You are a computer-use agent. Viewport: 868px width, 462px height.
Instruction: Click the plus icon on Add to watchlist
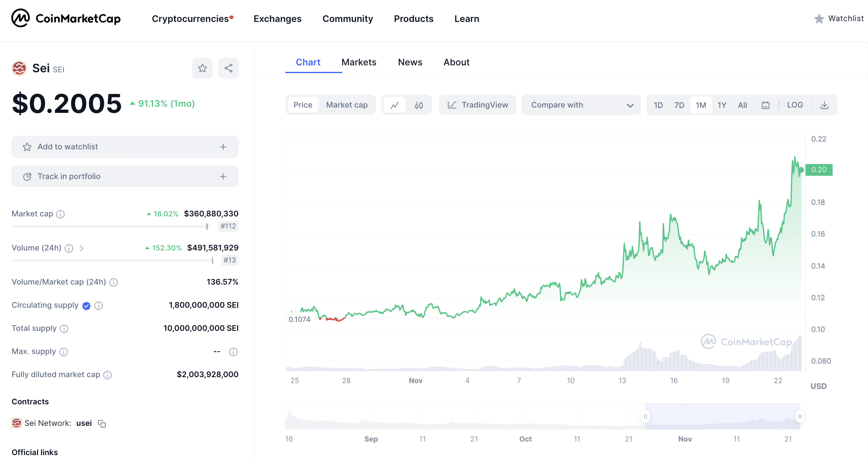[x=223, y=147]
